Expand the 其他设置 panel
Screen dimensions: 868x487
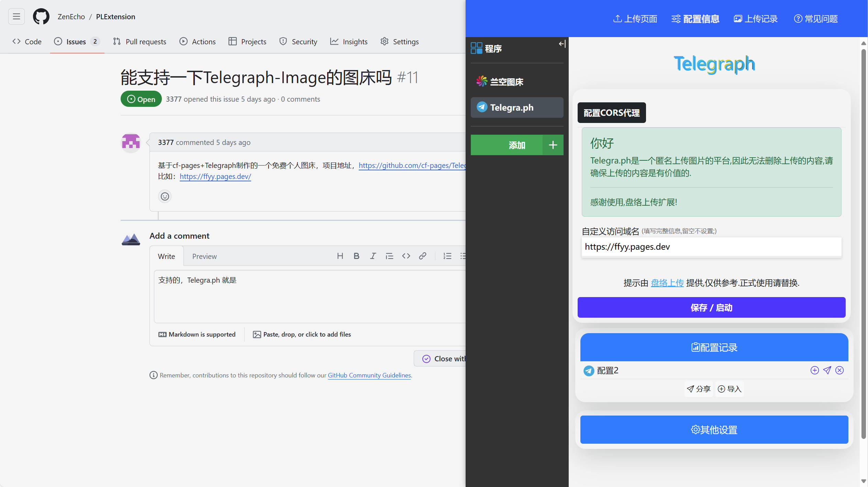714,430
